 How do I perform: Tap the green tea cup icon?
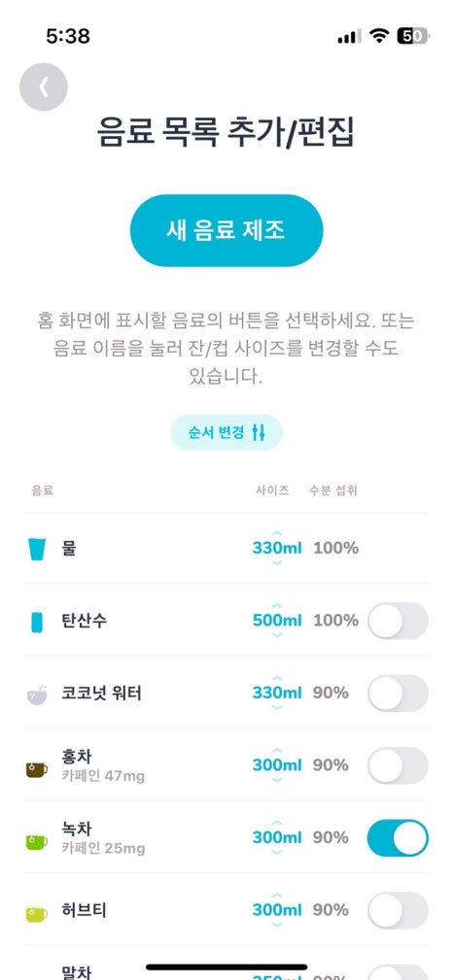pos(37,841)
